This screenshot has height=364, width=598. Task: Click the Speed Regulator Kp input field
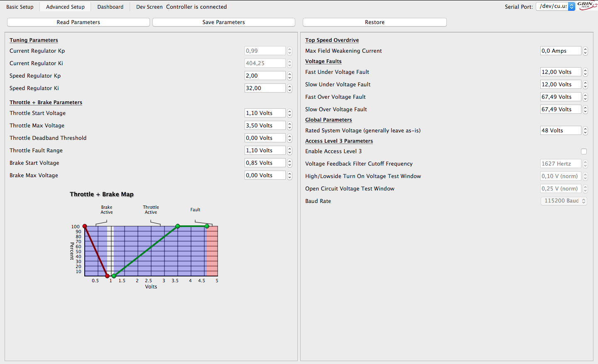pyautogui.click(x=265, y=76)
